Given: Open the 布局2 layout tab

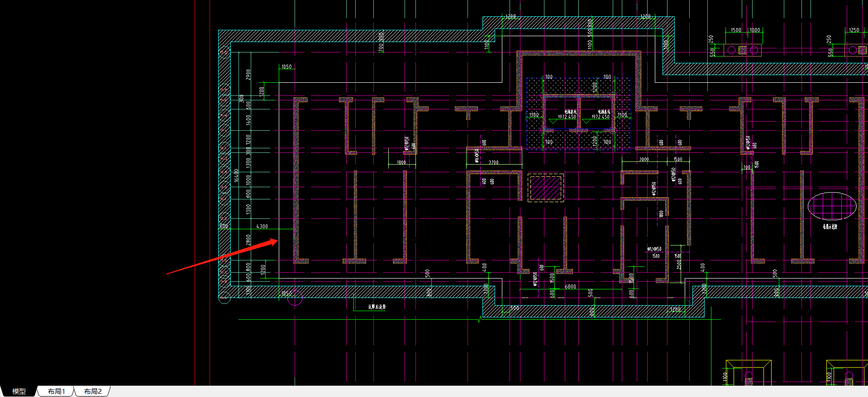Looking at the screenshot, I should pos(93,391).
